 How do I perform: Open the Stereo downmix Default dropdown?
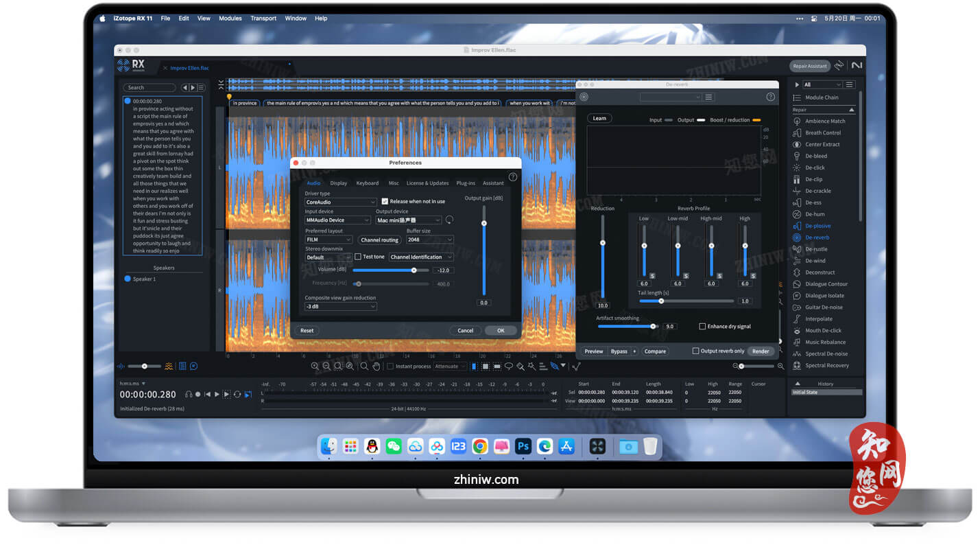pyautogui.click(x=328, y=257)
